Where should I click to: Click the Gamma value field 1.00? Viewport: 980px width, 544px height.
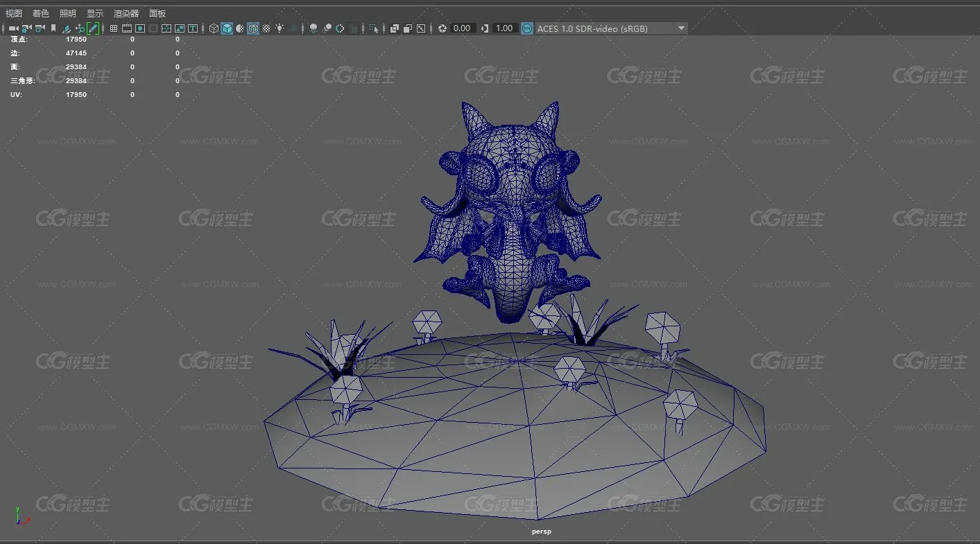click(x=504, y=28)
